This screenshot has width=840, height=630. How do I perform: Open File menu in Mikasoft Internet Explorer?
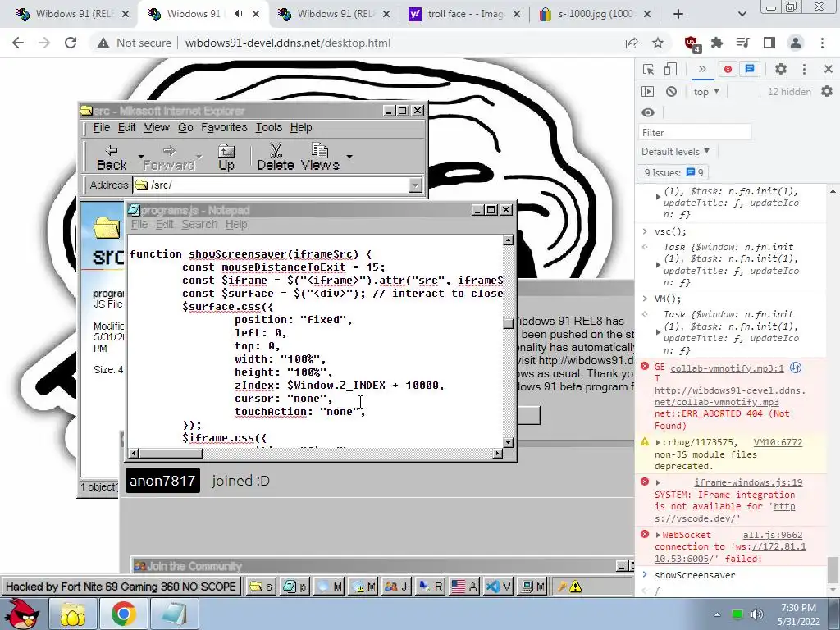pyautogui.click(x=101, y=127)
